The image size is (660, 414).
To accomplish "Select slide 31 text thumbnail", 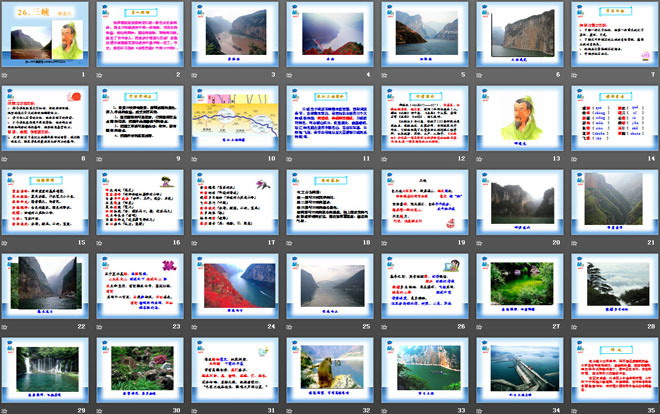I will coord(235,370).
